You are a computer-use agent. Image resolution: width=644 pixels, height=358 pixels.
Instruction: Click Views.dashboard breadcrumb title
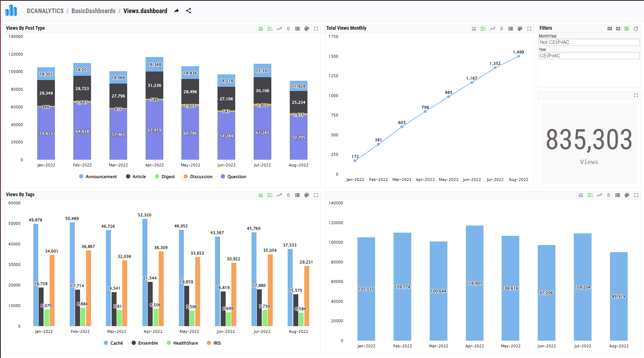(145, 11)
